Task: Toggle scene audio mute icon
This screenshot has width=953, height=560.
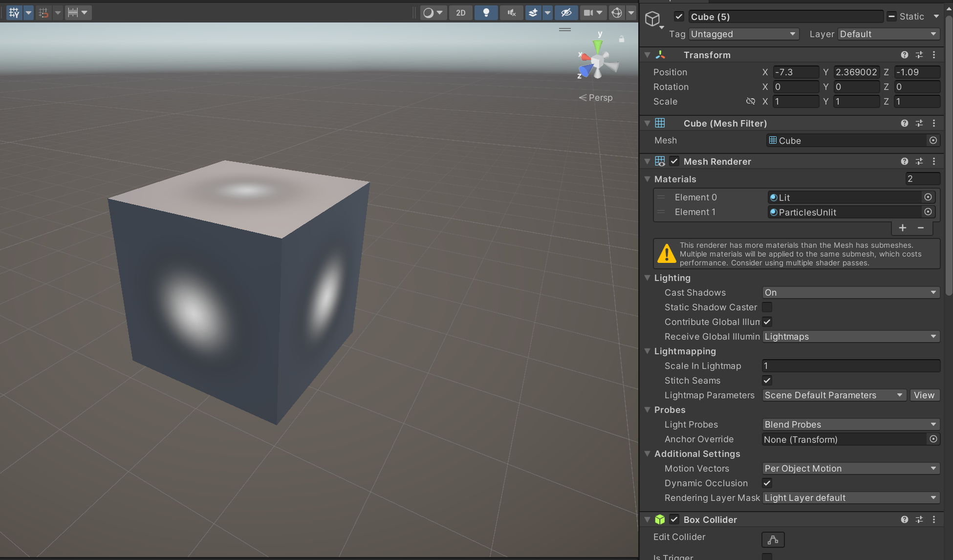Action: point(511,13)
